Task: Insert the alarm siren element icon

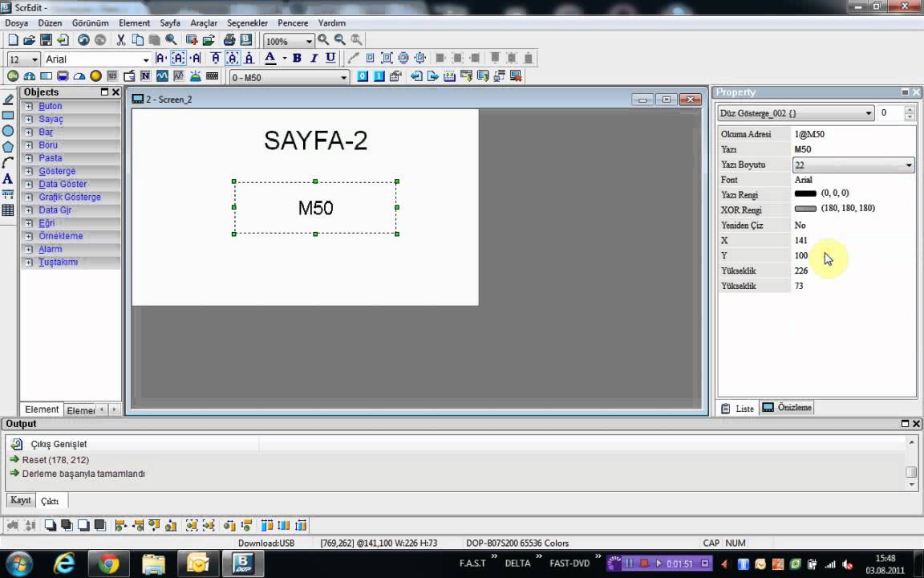Action: click(195, 76)
